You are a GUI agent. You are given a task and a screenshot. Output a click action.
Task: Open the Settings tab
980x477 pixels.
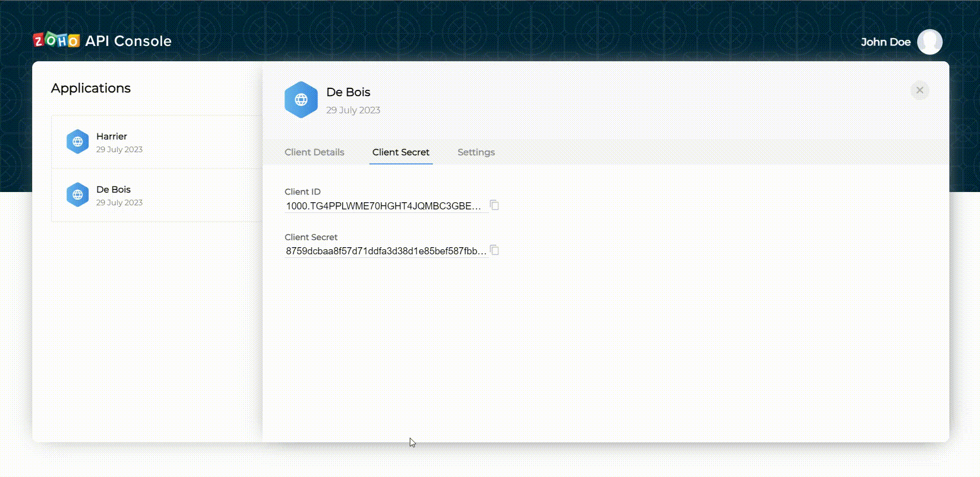476,152
